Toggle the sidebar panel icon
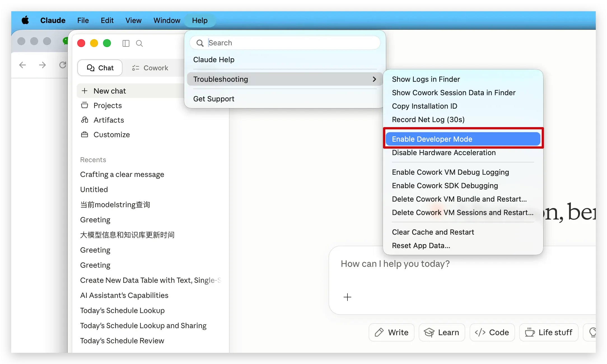 click(126, 43)
